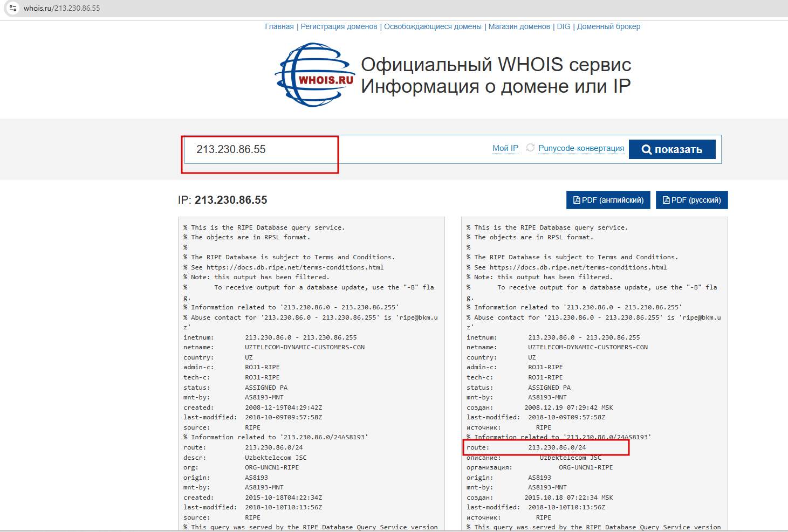Click Punycode-конвертация link

(581, 148)
